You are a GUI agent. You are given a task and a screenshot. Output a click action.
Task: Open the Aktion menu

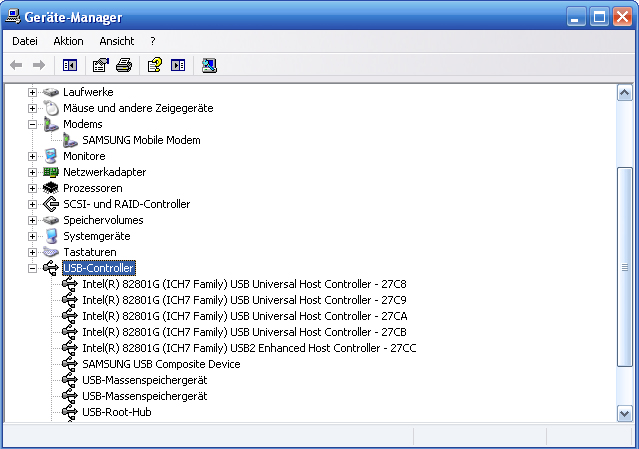coord(68,41)
